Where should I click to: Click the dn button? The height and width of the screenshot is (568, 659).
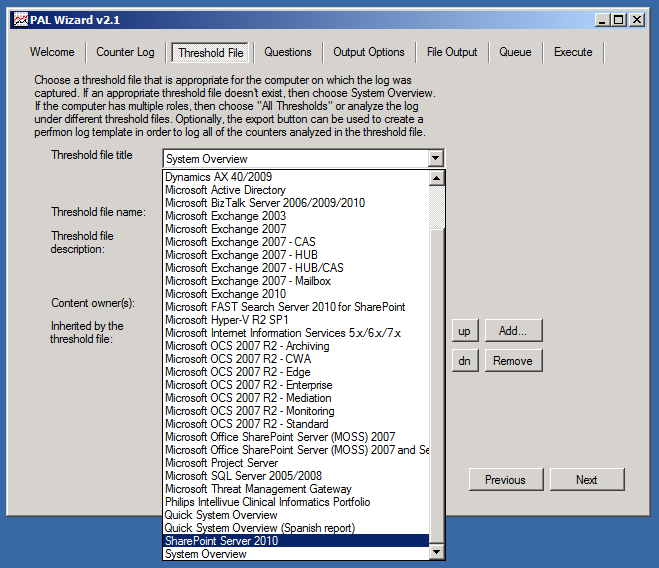tap(464, 361)
